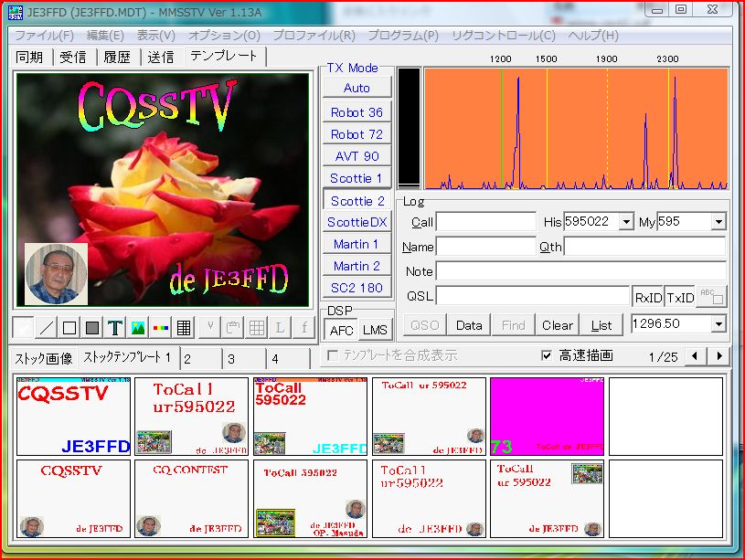The width and height of the screenshot is (745, 560).
Task: Open the His RSV dropdown
Action: tap(626, 222)
